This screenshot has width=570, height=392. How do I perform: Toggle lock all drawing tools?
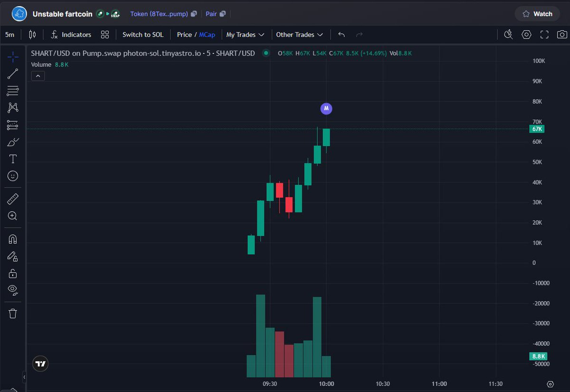(13, 273)
